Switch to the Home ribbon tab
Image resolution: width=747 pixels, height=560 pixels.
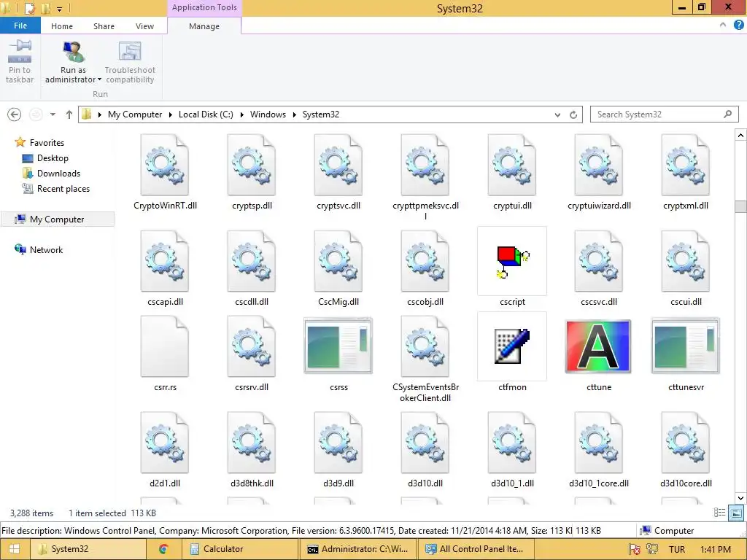click(62, 26)
